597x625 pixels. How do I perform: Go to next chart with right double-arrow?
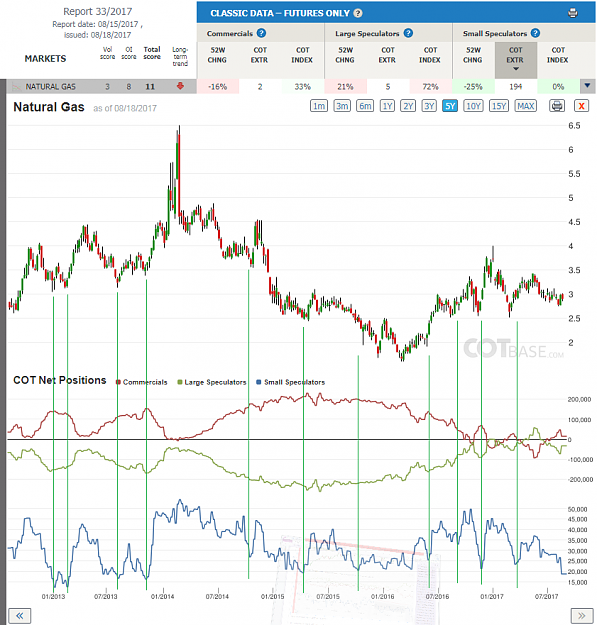(581, 615)
